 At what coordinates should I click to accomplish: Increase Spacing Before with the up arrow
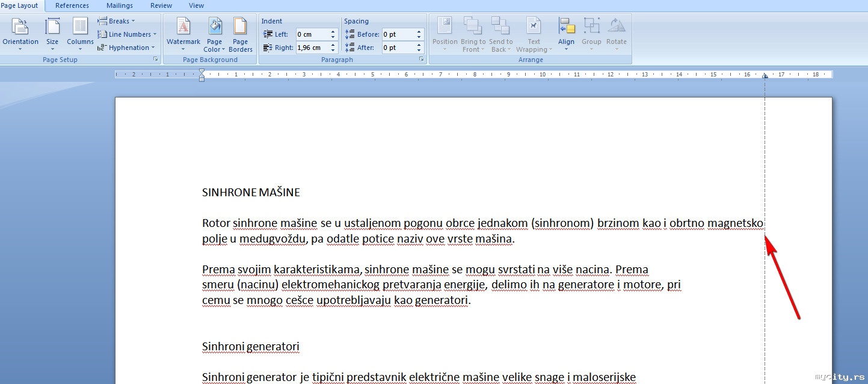pos(420,32)
